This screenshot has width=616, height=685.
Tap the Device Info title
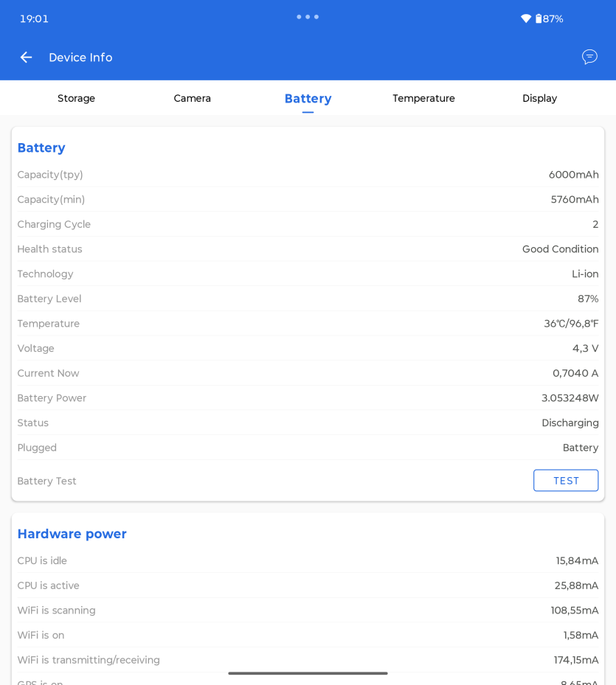click(x=80, y=58)
